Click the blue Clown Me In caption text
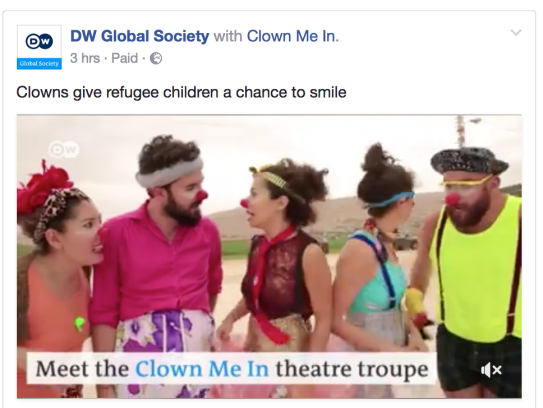This screenshot has height=408, width=543. pyautogui.click(x=202, y=369)
